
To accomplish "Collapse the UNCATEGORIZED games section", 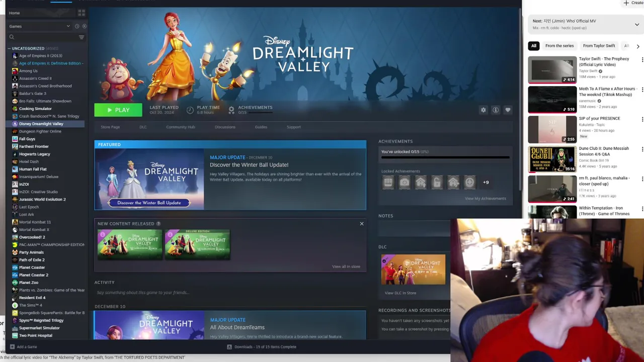I will click(x=9, y=48).
